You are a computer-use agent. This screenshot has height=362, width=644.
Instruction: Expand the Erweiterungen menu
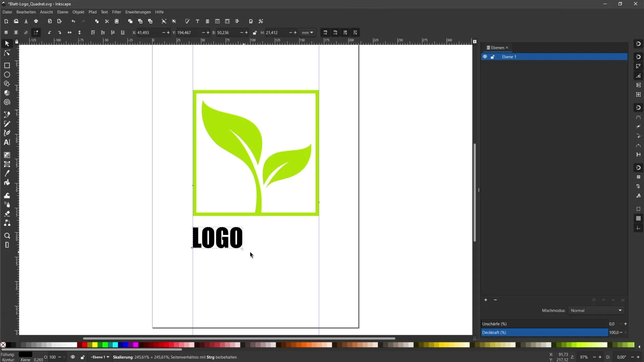tap(138, 12)
